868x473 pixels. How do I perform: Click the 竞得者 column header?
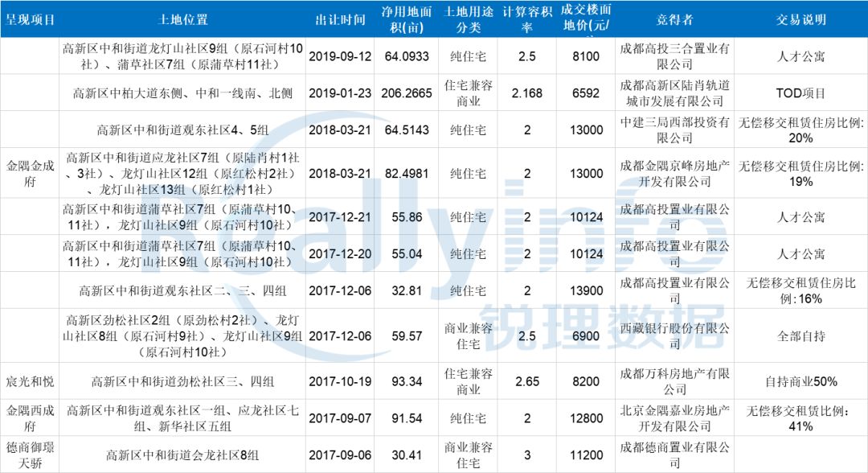674,20
